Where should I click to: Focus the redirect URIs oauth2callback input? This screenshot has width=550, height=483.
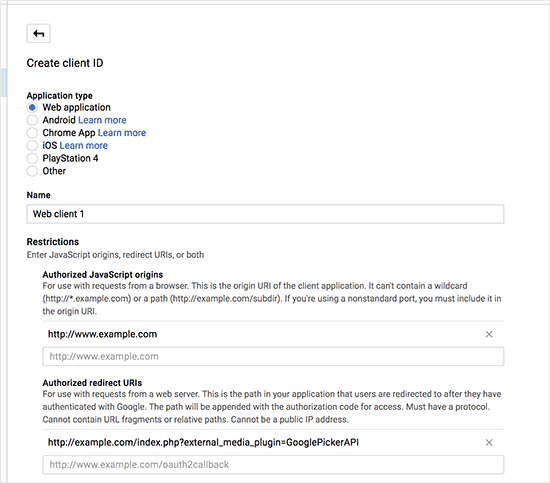pos(273,464)
